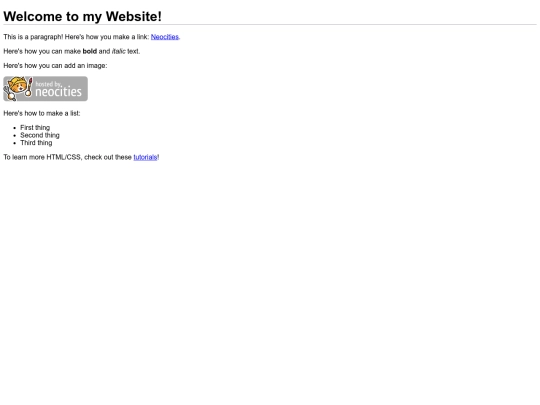The height and width of the screenshot is (405, 540).
Task: Open the tutorials link
Action: point(145,157)
